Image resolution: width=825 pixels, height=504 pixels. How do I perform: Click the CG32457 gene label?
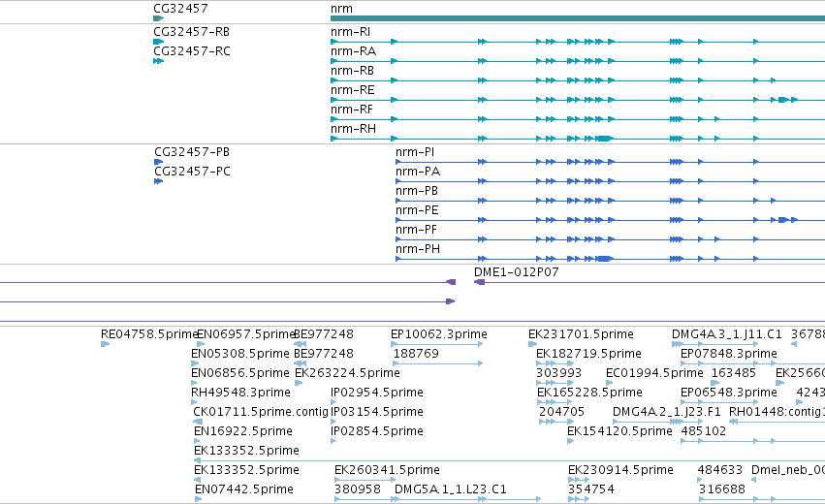pyautogui.click(x=180, y=9)
